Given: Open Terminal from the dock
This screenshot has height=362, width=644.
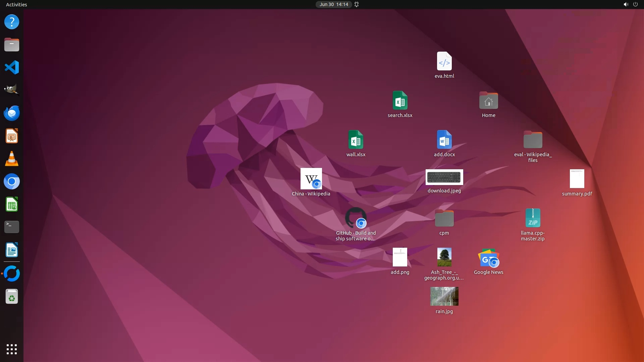Looking at the screenshot, I should (12, 227).
